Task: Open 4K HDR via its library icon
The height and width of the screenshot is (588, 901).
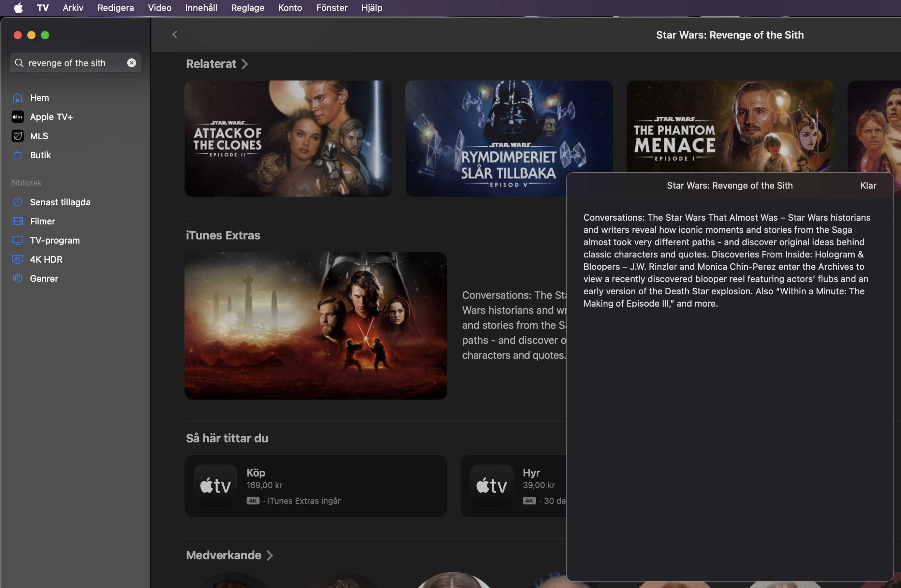Action: click(17, 259)
